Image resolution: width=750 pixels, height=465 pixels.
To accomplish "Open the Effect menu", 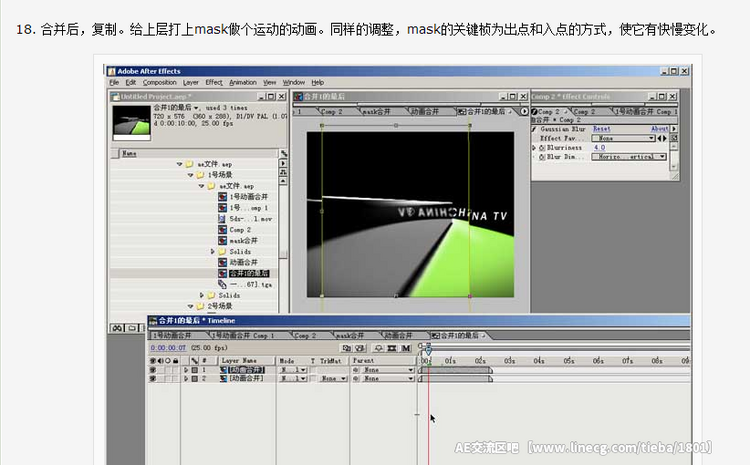I will (214, 82).
